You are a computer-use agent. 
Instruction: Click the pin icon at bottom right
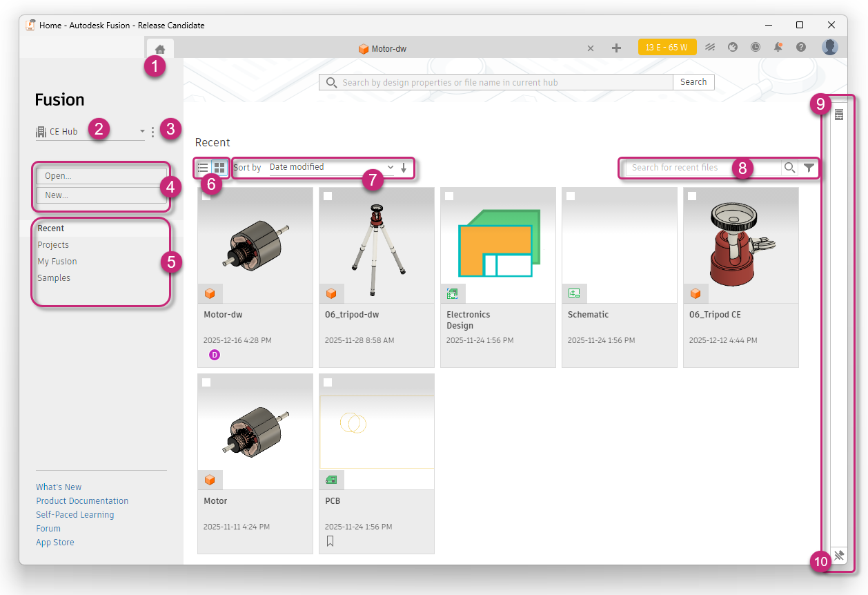pyautogui.click(x=839, y=555)
